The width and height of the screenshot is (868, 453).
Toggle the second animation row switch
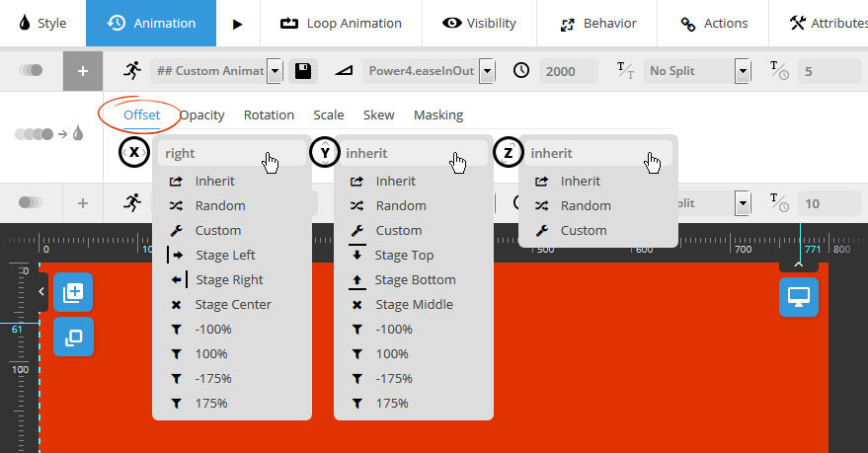32,202
